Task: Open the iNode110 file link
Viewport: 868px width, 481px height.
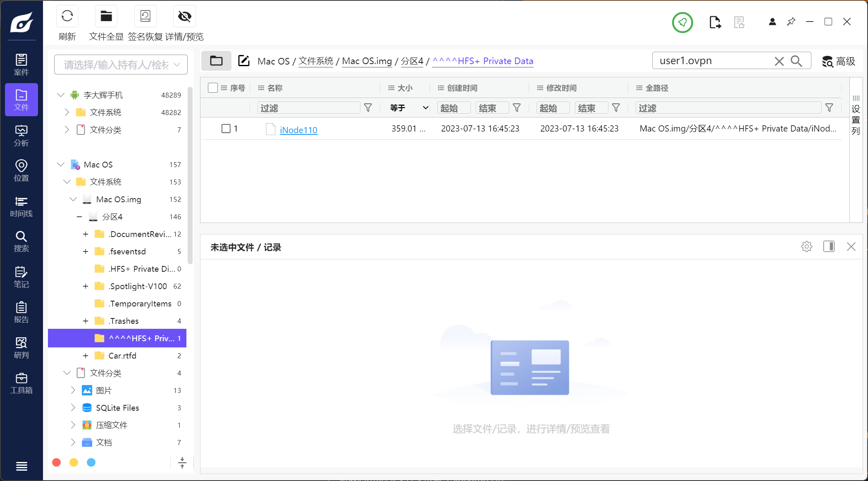Action: pyautogui.click(x=298, y=130)
